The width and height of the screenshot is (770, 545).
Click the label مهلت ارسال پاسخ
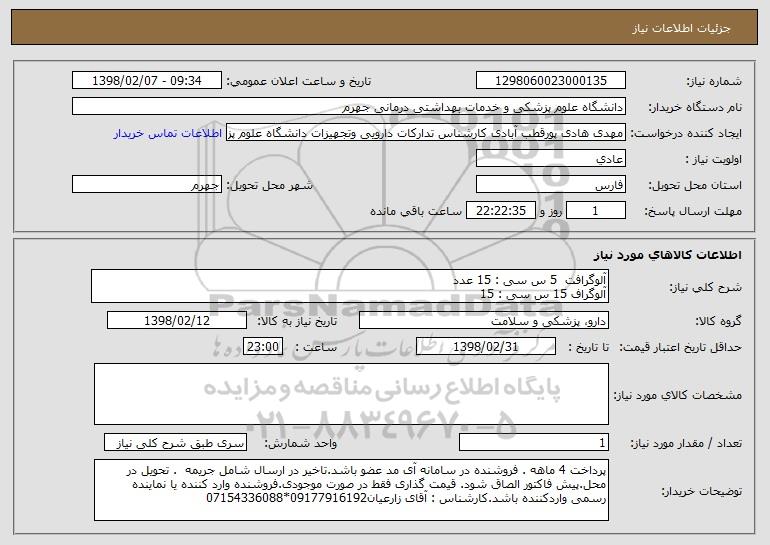coord(693,212)
